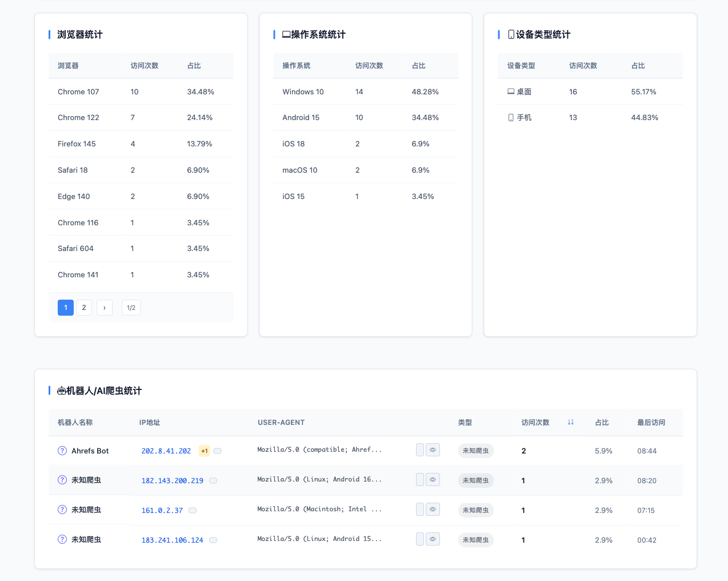This screenshot has height=581, width=728.
Task: Open IP address link 161.0.2.37
Action: coord(162,511)
